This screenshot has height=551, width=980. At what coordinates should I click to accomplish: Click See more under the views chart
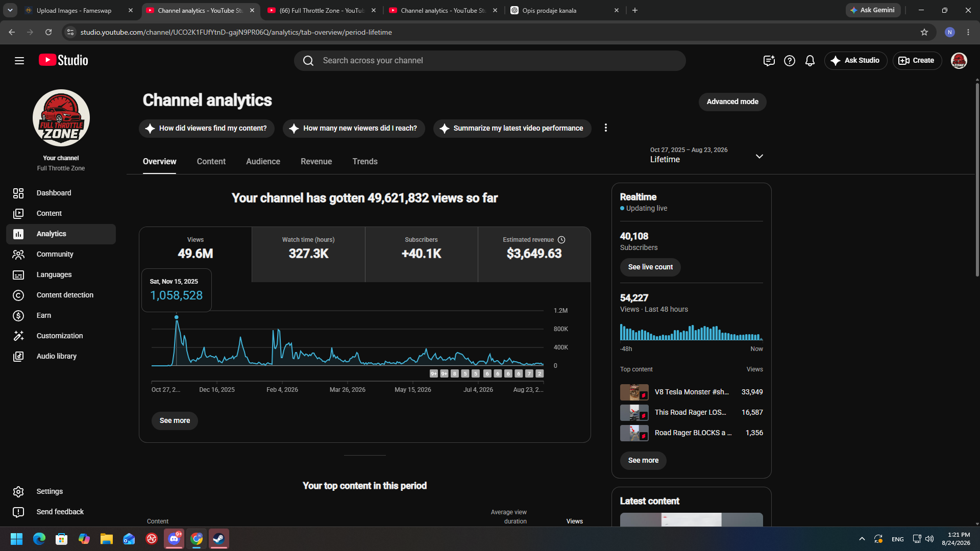point(175,421)
